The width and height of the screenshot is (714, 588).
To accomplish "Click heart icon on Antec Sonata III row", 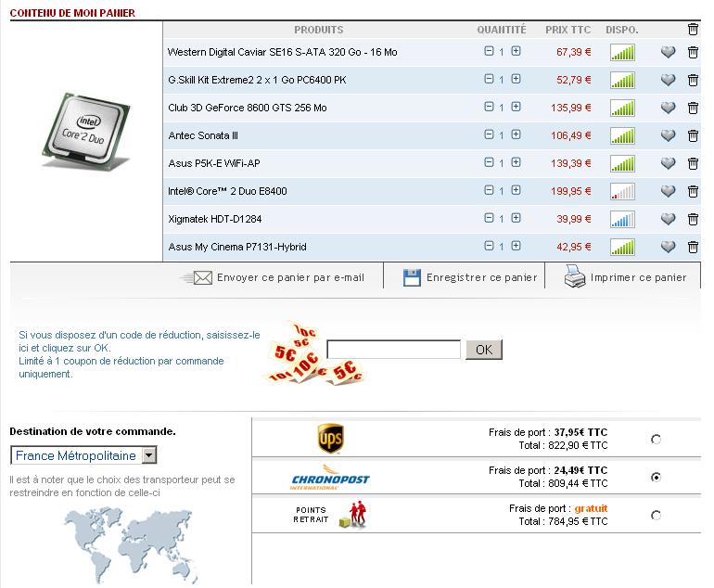I will (668, 135).
